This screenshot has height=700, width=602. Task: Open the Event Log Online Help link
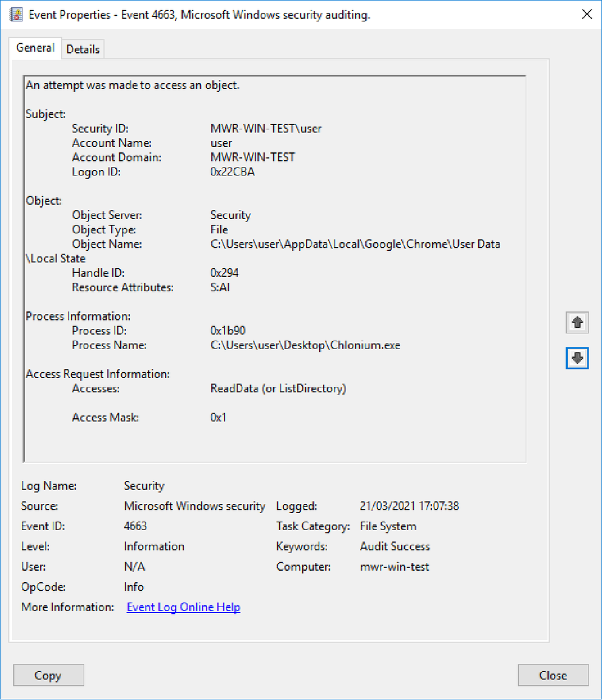coord(183,607)
